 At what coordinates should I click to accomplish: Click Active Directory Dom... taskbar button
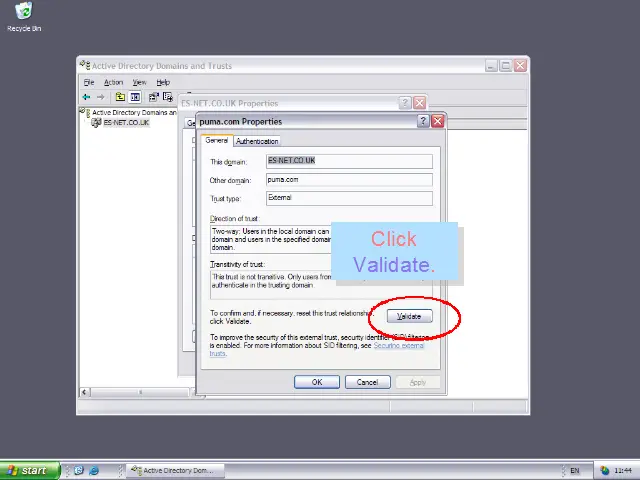click(176, 471)
